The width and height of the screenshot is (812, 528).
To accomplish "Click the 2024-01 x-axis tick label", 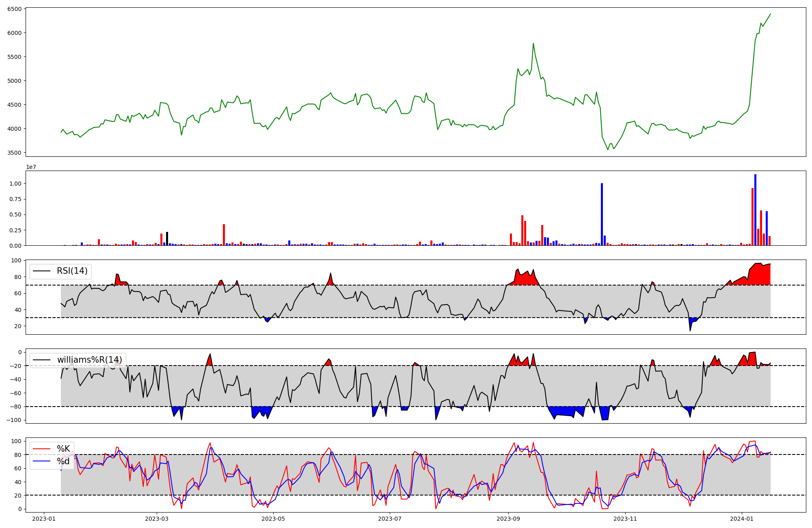I will pos(742,519).
